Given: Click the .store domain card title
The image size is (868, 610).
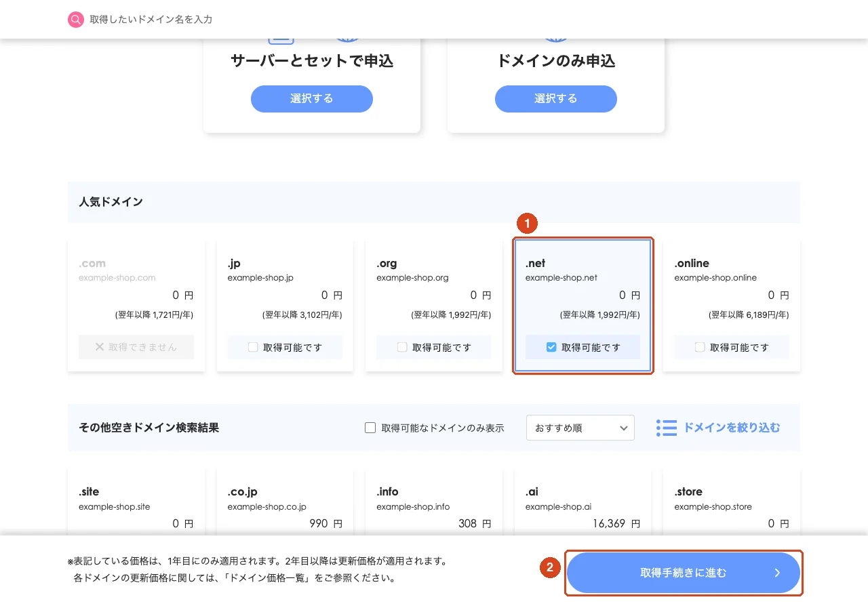Looking at the screenshot, I should pyautogui.click(x=688, y=491).
